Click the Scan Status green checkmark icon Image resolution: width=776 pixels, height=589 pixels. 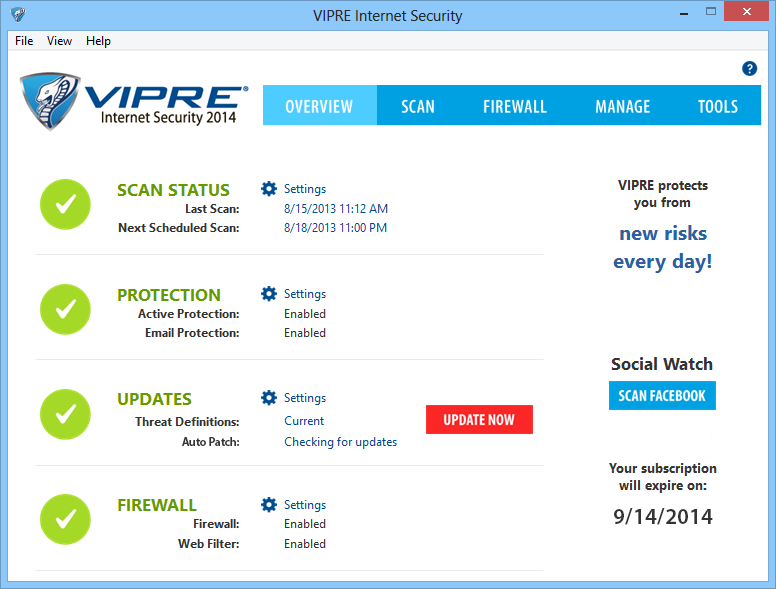click(65, 204)
